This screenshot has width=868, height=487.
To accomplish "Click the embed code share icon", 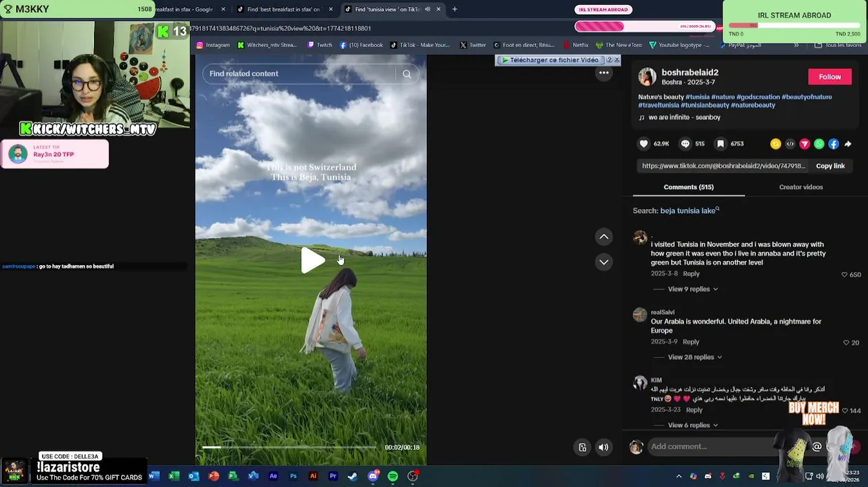I will 790,144.
